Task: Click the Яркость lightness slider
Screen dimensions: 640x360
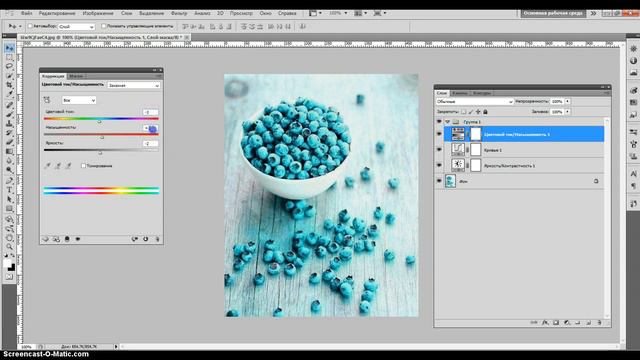Action: 101,150
